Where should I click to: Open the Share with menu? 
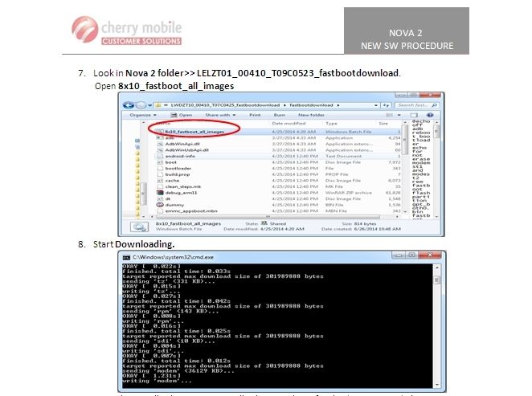[x=220, y=115]
